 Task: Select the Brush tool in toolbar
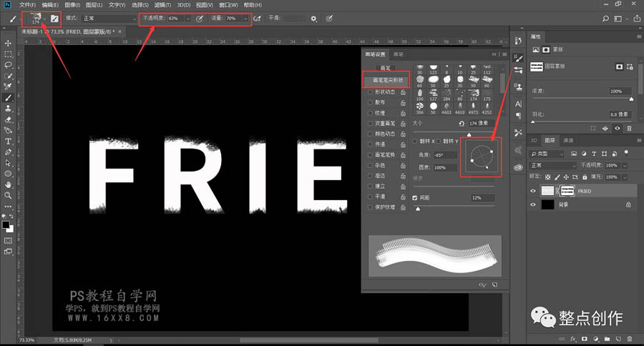[8, 98]
